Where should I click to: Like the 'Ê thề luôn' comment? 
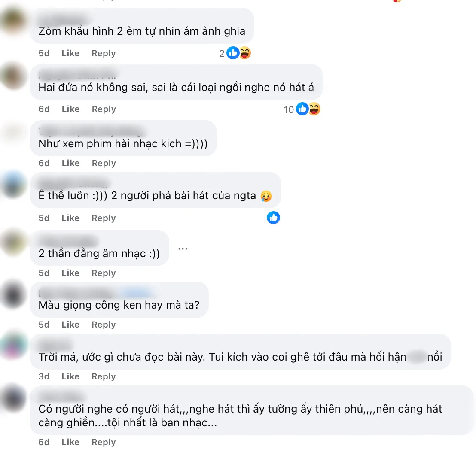70,218
